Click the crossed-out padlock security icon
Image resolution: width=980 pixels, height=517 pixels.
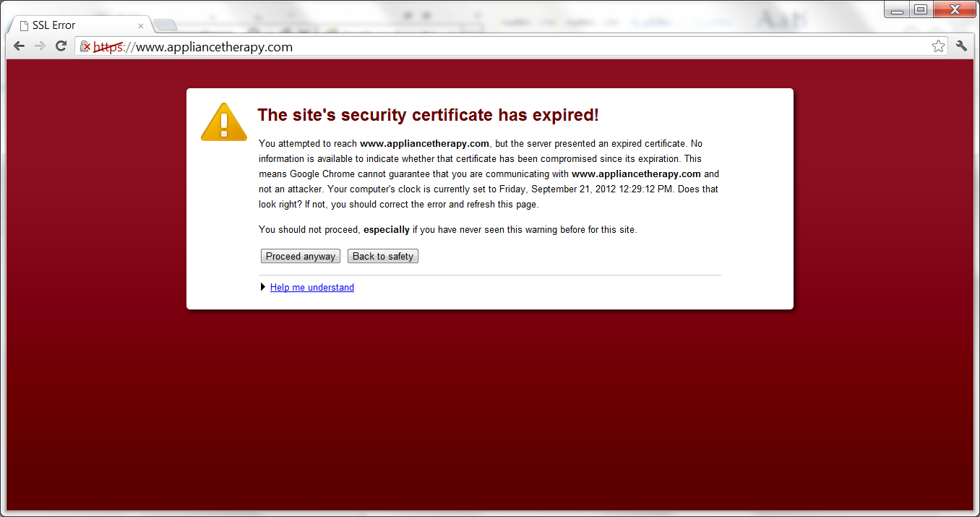tap(85, 46)
